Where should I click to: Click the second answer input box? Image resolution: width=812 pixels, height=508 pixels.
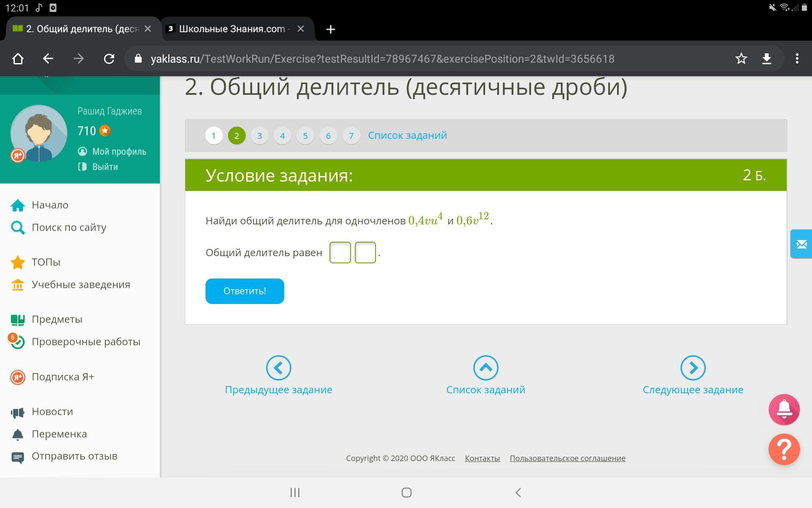365,253
